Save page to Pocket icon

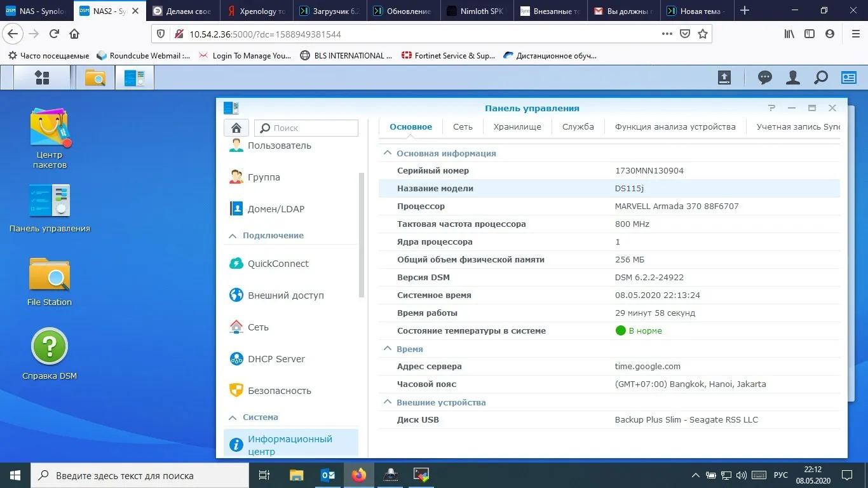pos(685,34)
